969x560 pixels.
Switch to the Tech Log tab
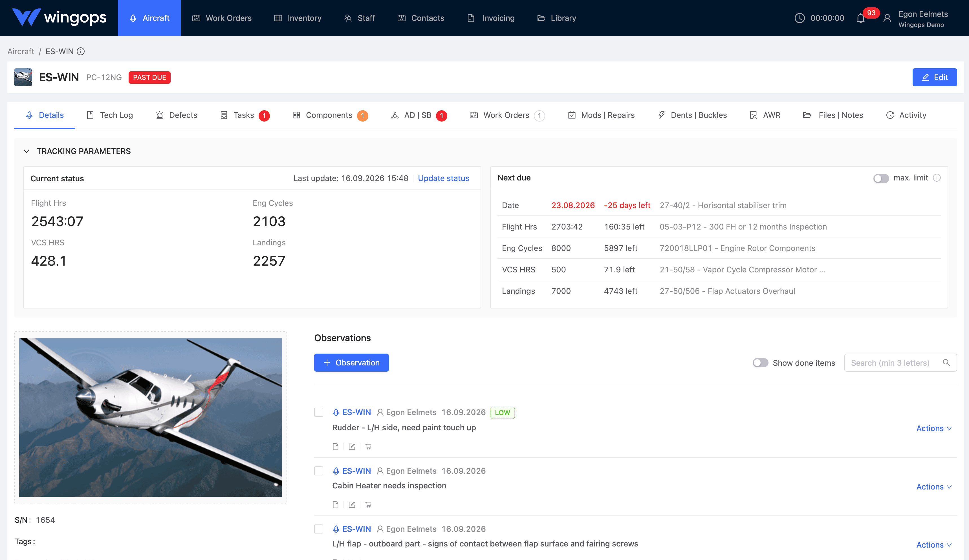pos(110,115)
